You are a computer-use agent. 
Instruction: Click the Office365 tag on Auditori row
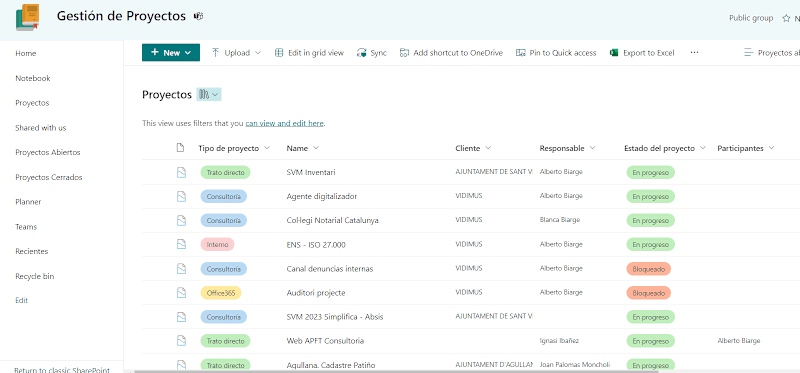(x=221, y=293)
